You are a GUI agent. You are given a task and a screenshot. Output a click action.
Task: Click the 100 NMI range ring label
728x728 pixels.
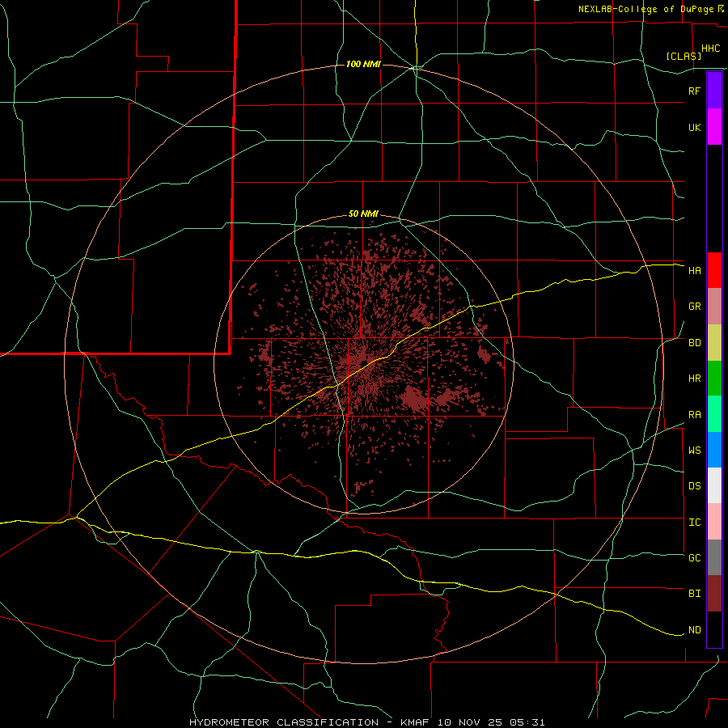point(363,64)
